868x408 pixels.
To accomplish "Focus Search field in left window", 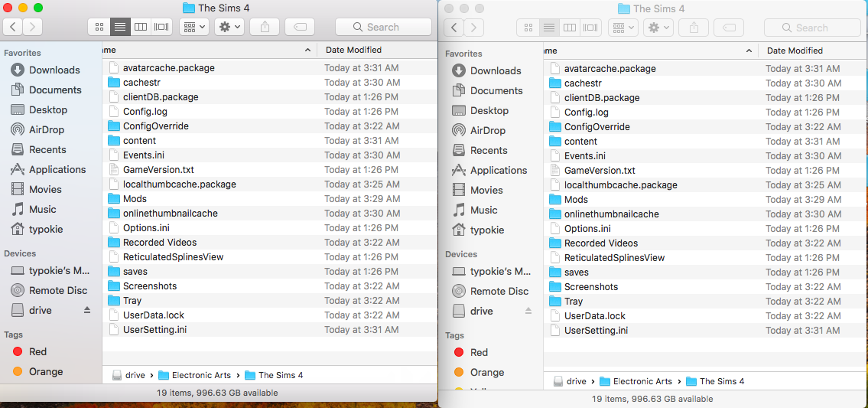I will (x=383, y=27).
